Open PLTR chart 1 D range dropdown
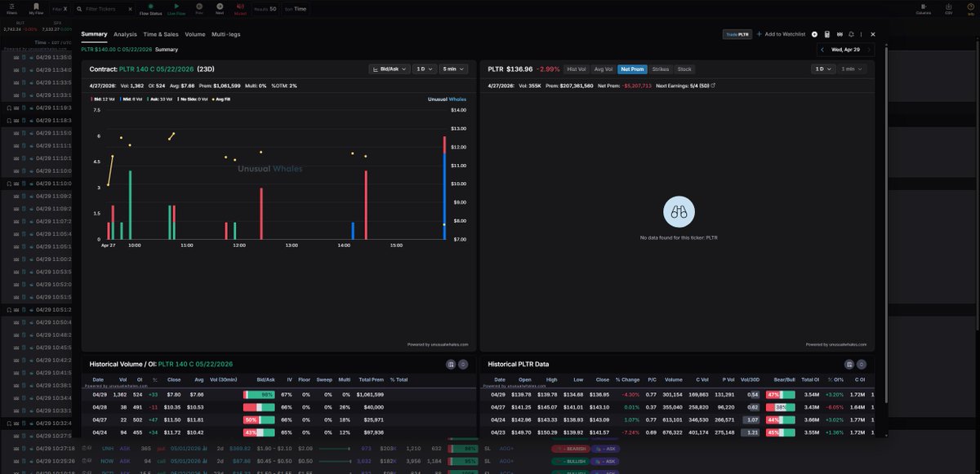980x474 pixels. pyautogui.click(x=822, y=69)
